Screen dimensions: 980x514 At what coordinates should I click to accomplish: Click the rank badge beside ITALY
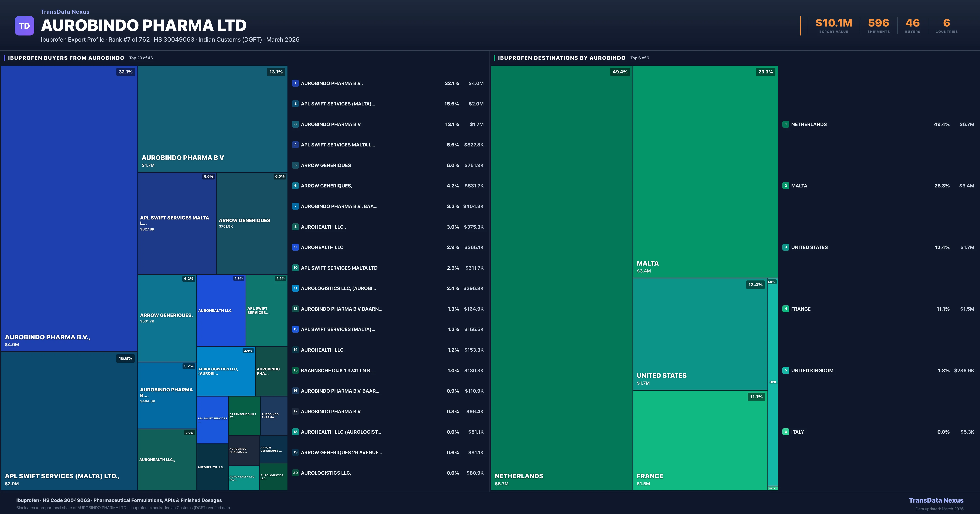click(786, 432)
